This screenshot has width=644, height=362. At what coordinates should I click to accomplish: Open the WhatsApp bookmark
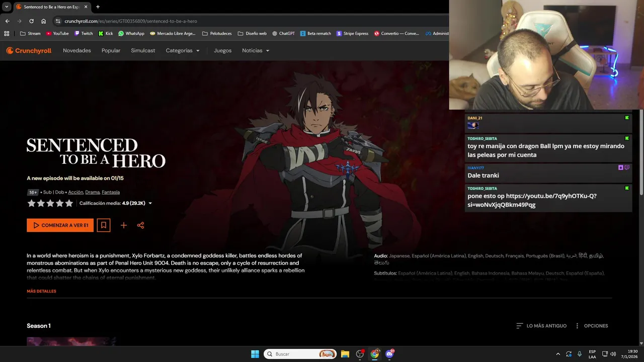pyautogui.click(x=131, y=34)
